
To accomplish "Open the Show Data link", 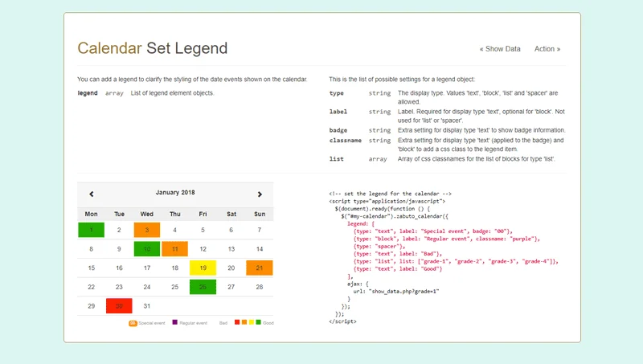I will tap(500, 49).
